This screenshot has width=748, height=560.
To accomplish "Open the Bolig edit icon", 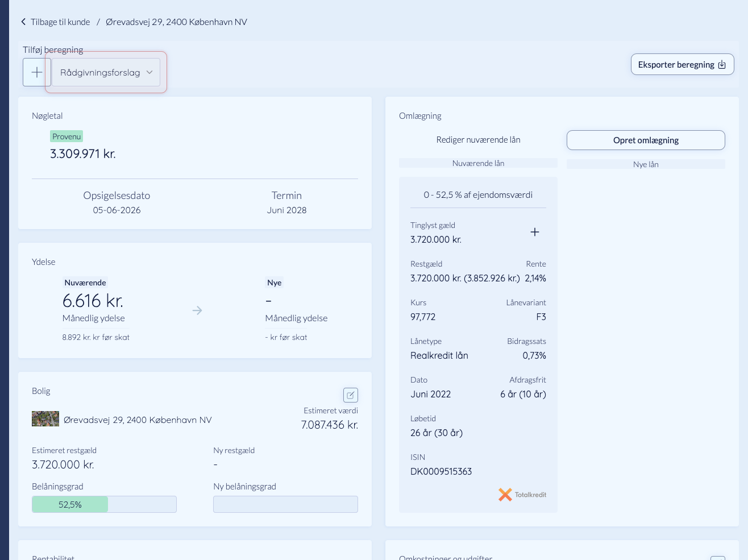I will pyautogui.click(x=351, y=395).
